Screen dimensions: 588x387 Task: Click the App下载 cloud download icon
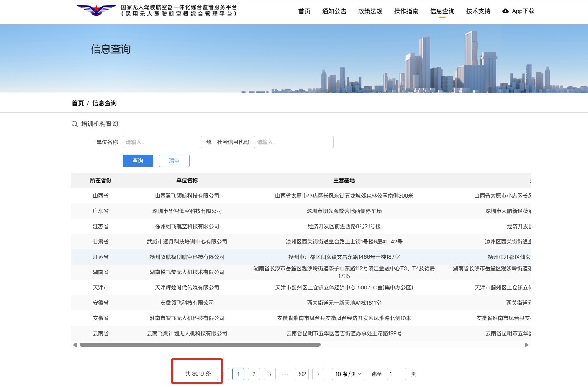click(505, 11)
